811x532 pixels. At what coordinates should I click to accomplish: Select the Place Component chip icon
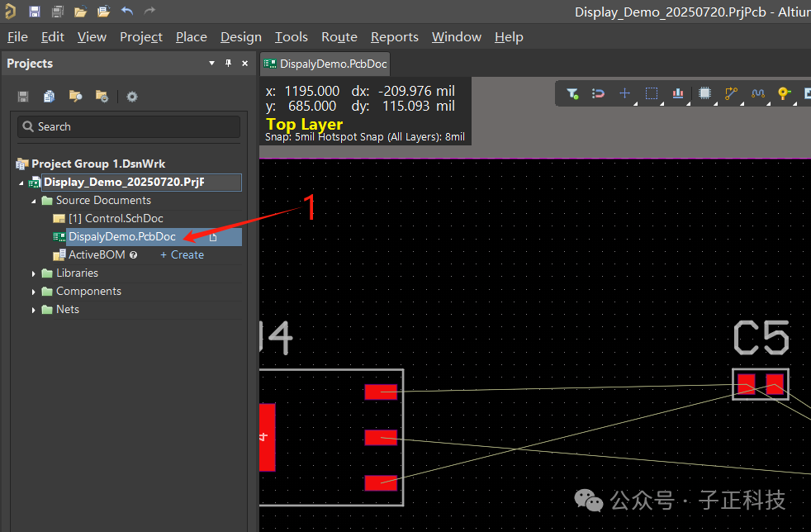click(704, 93)
